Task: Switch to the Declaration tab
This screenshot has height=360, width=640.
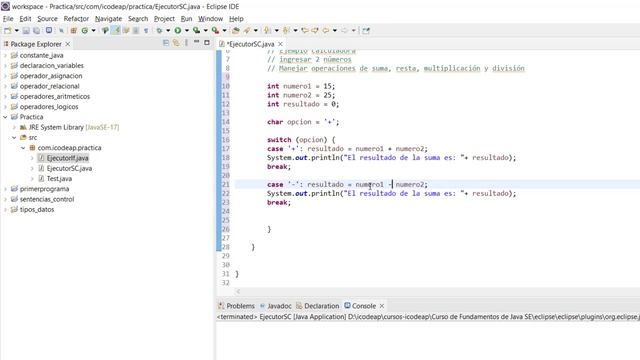Action: [x=318, y=306]
